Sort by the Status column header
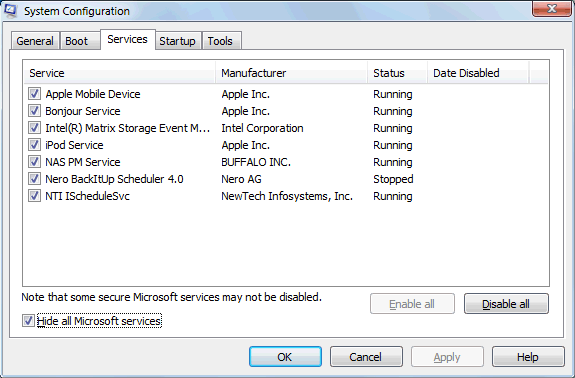Image resolution: width=575 pixels, height=378 pixels. tap(398, 73)
